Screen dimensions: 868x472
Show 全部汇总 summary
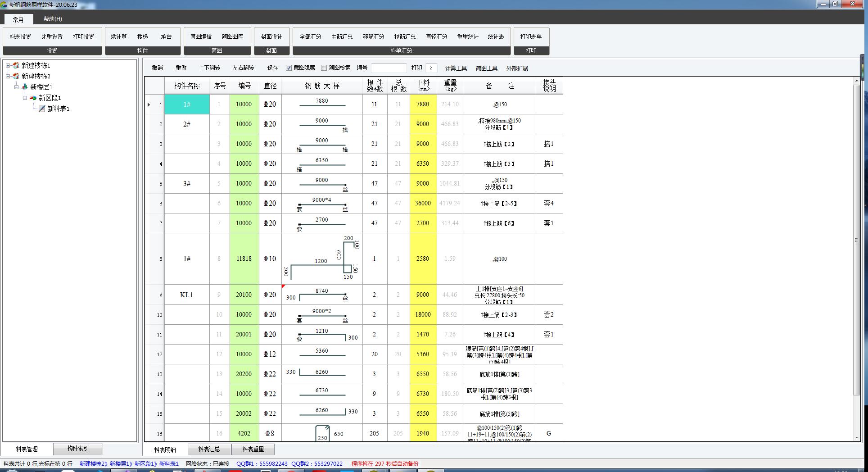click(x=310, y=36)
